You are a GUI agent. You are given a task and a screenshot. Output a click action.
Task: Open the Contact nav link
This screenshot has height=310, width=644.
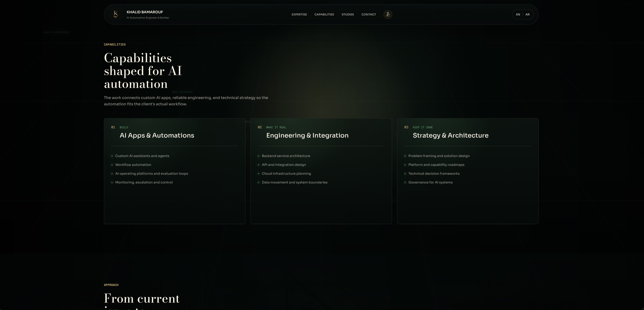pyautogui.click(x=369, y=15)
